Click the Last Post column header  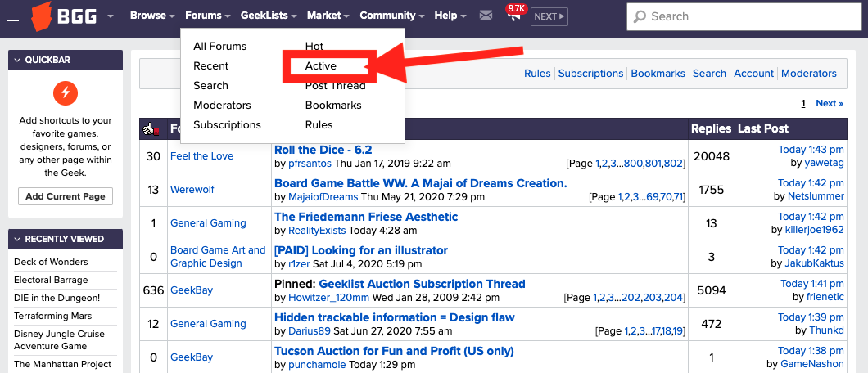tap(763, 128)
